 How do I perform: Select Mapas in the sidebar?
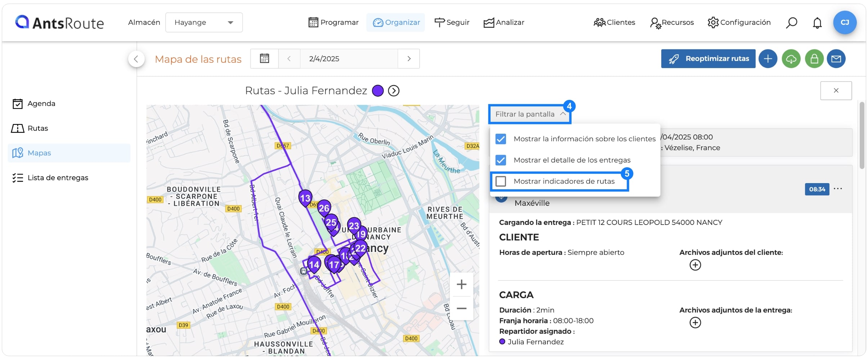click(x=69, y=153)
